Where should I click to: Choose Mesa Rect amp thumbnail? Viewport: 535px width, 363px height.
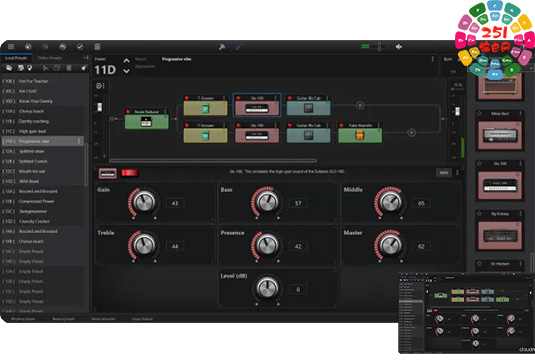[x=500, y=135]
